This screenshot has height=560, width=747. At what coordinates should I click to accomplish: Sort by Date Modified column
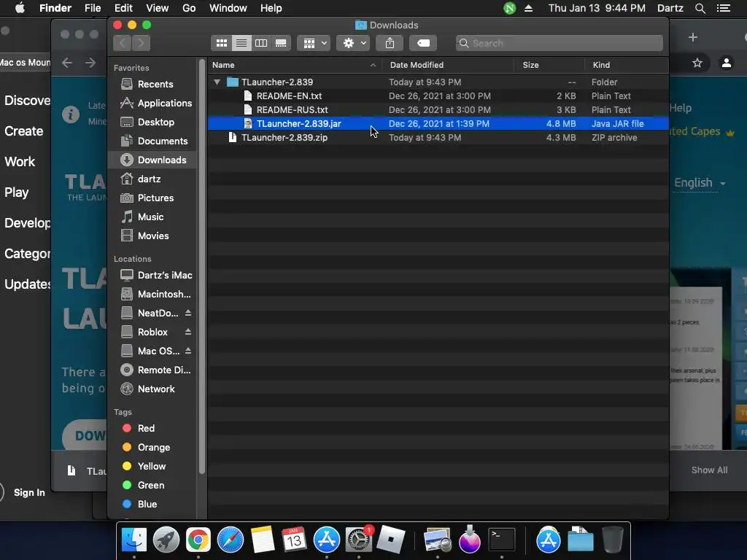(448, 65)
